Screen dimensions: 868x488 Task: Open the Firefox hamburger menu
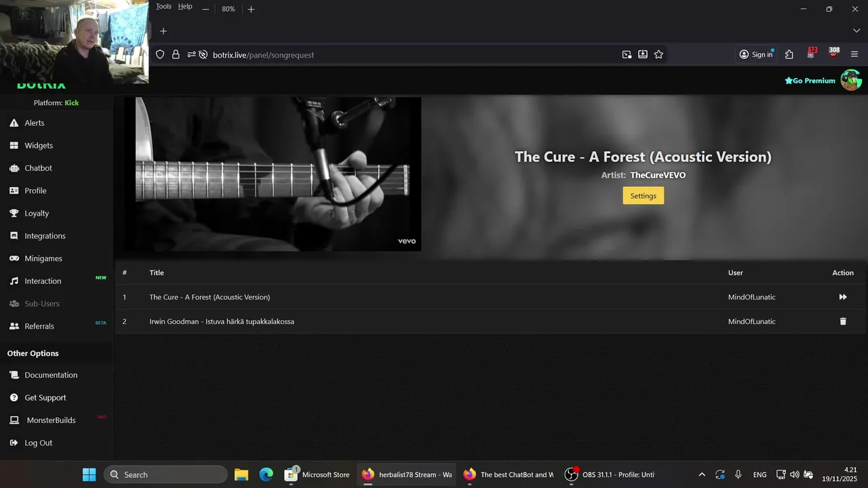[854, 55]
